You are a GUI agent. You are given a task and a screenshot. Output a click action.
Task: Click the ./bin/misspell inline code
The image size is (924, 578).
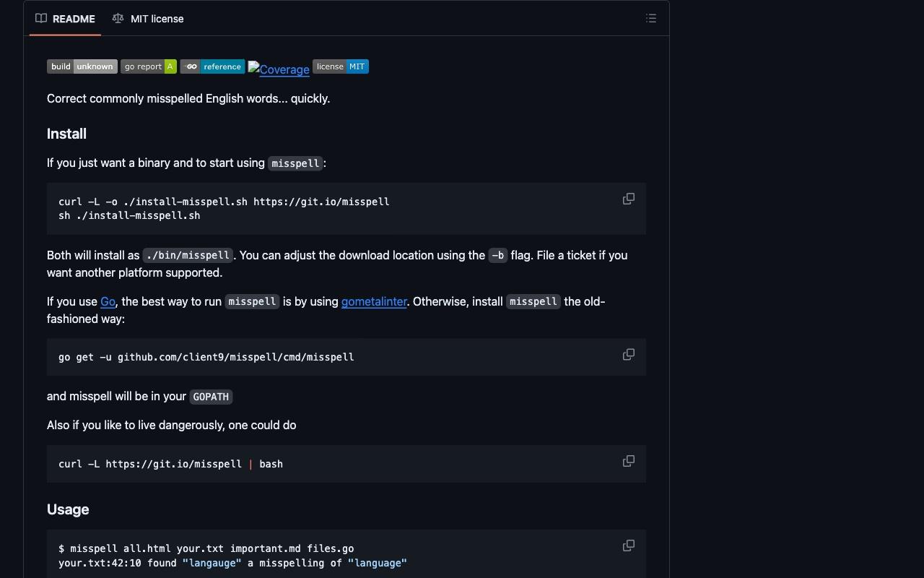tap(188, 256)
